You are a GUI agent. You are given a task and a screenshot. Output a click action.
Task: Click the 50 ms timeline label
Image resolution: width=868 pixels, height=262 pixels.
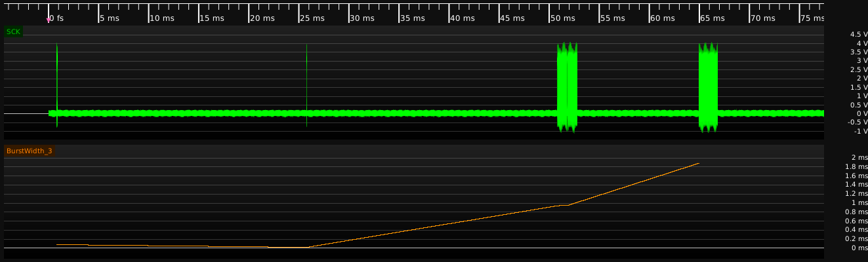click(563, 18)
